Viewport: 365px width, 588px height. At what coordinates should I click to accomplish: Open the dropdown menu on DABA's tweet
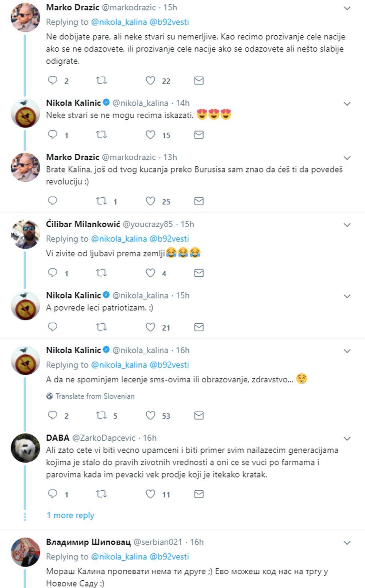point(347,439)
